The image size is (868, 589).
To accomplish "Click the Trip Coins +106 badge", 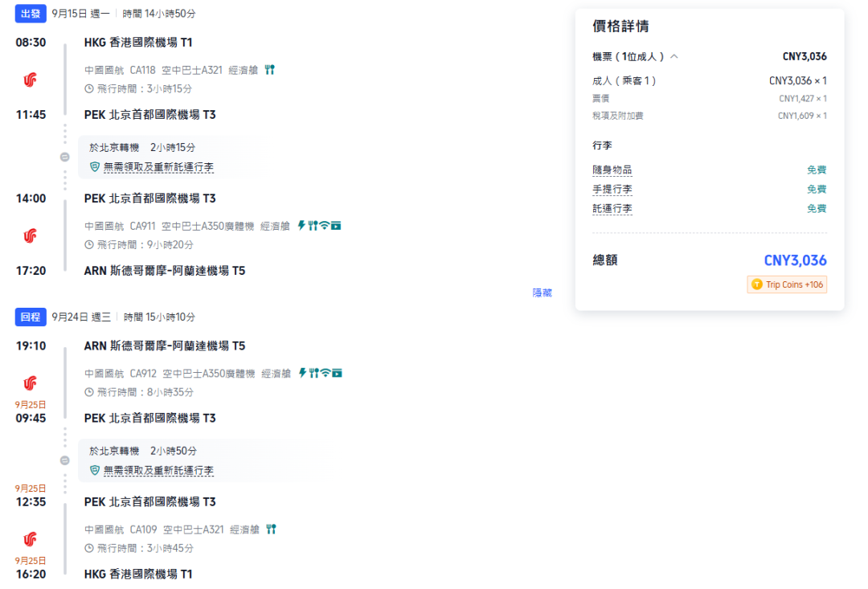I will point(786,284).
